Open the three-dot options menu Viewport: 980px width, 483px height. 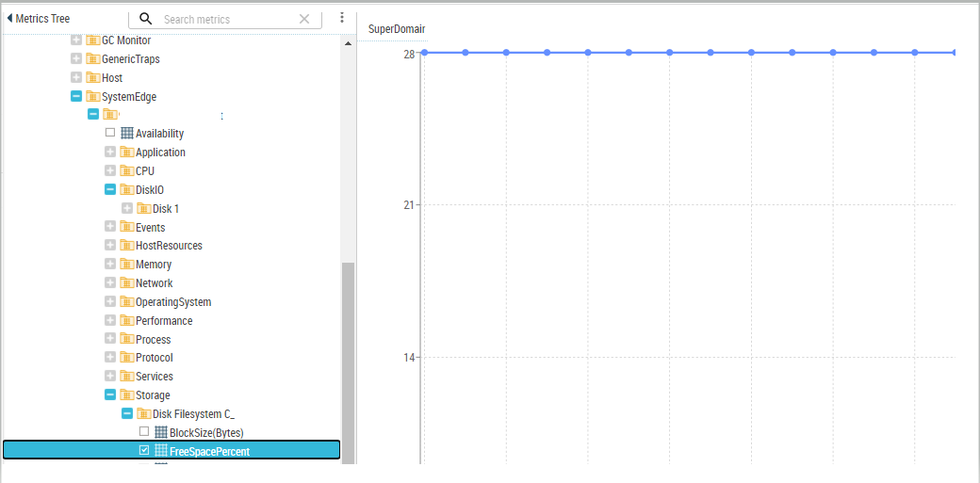[342, 18]
